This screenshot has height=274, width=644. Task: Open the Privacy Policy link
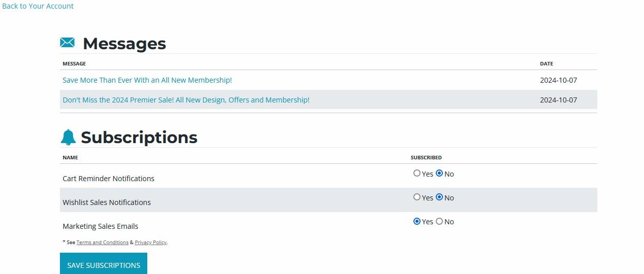pyautogui.click(x=150, y=243)
